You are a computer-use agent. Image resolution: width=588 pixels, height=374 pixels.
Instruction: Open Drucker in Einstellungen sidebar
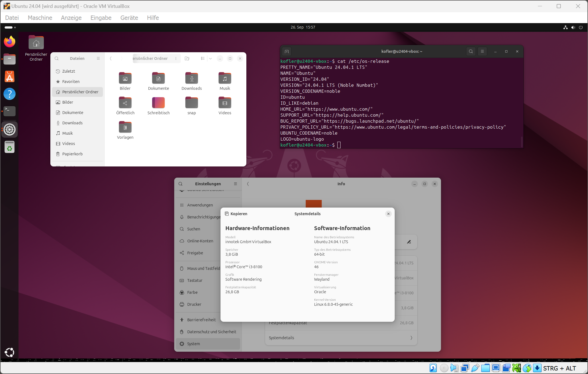pos(198,304)
